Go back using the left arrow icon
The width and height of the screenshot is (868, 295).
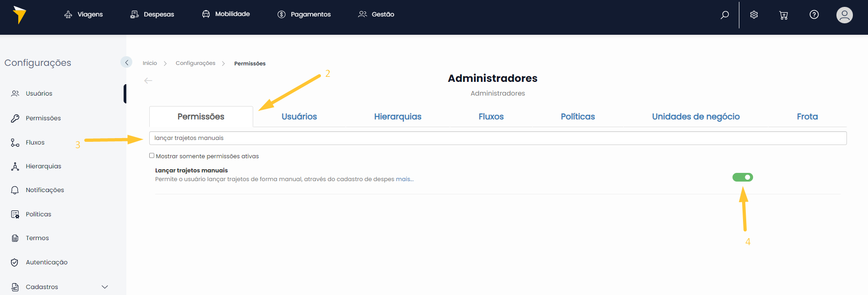[148, 80]
